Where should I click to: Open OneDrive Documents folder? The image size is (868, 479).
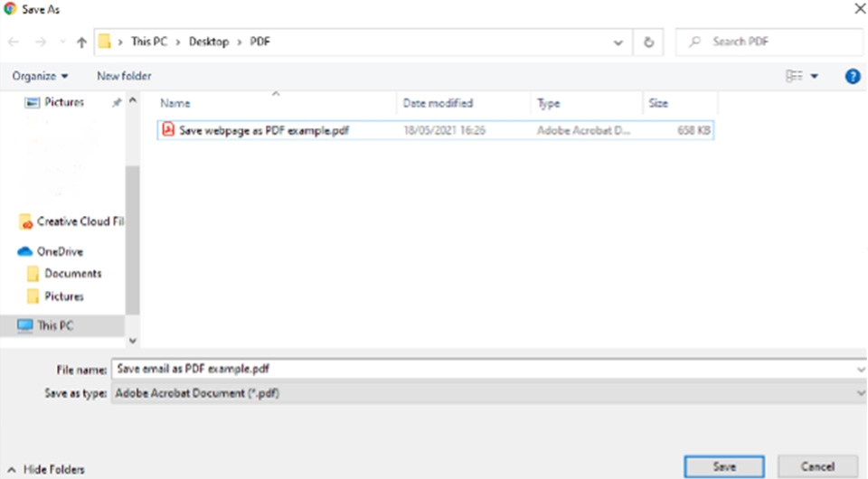(64, 274)
